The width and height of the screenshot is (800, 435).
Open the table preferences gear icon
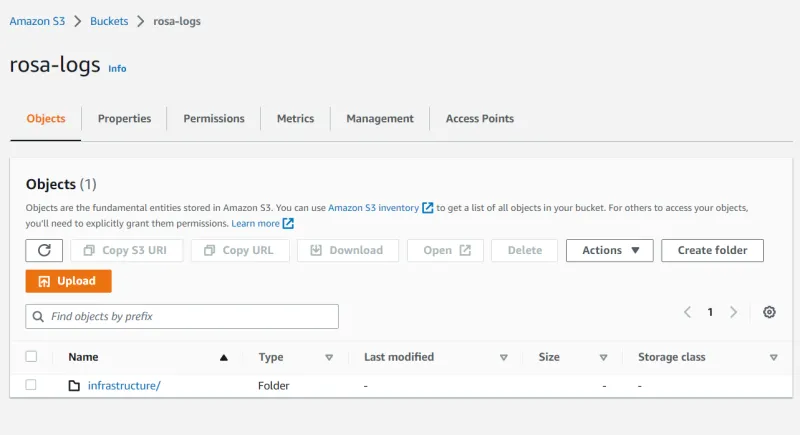pyautogui.click(x=769, y=312)
